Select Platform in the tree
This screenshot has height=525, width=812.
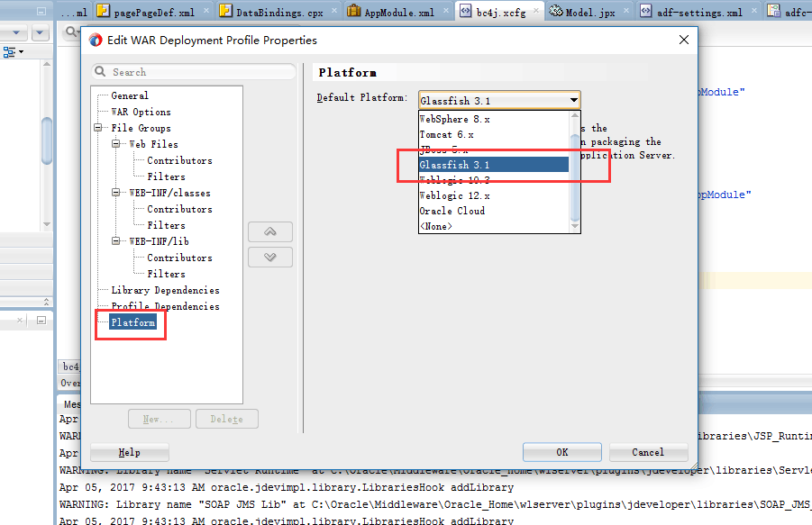click(x=133, y=322)
